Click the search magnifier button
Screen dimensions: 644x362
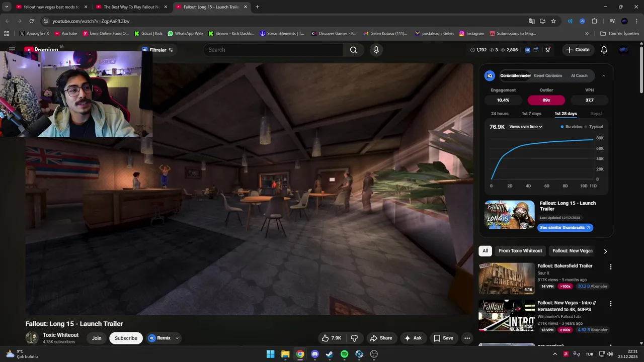pyautogui.click(x=353, y=50)
